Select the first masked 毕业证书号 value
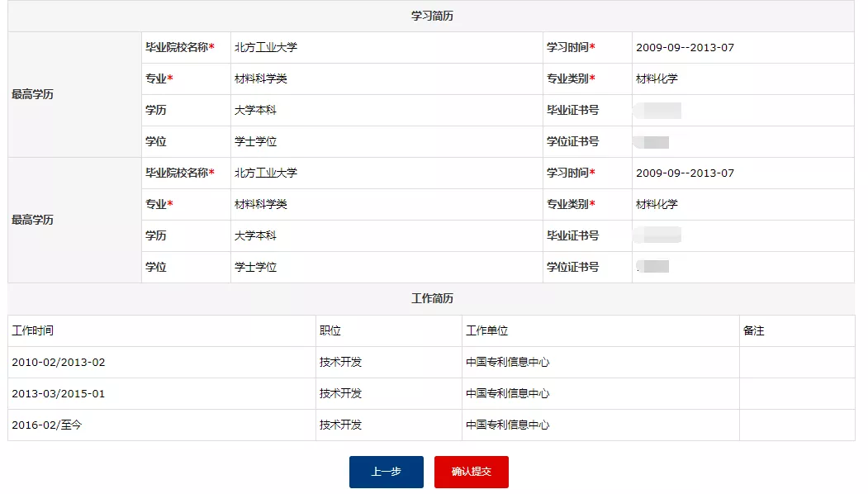Image resolution: width=868 pixels, height=494 pixels. point(658,110)
